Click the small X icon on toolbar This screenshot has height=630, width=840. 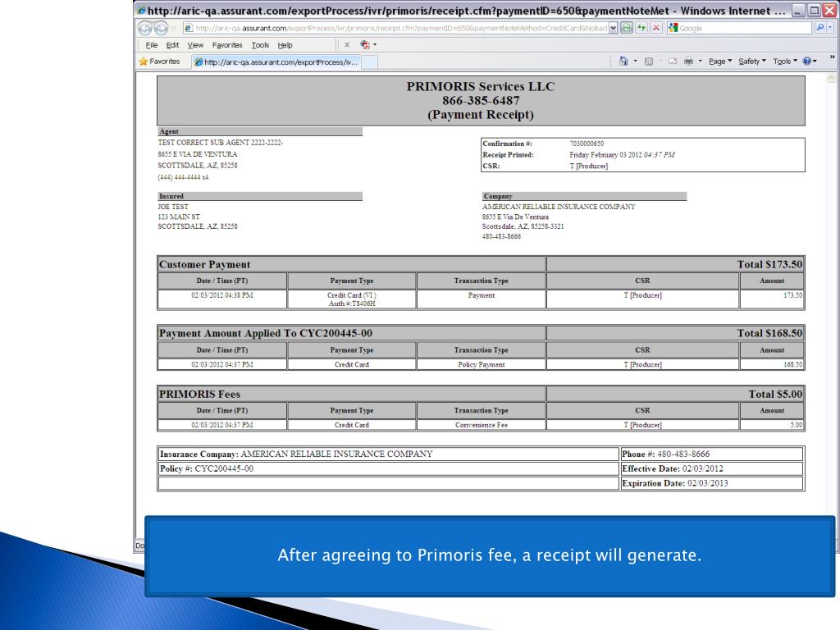click(347, 45)
